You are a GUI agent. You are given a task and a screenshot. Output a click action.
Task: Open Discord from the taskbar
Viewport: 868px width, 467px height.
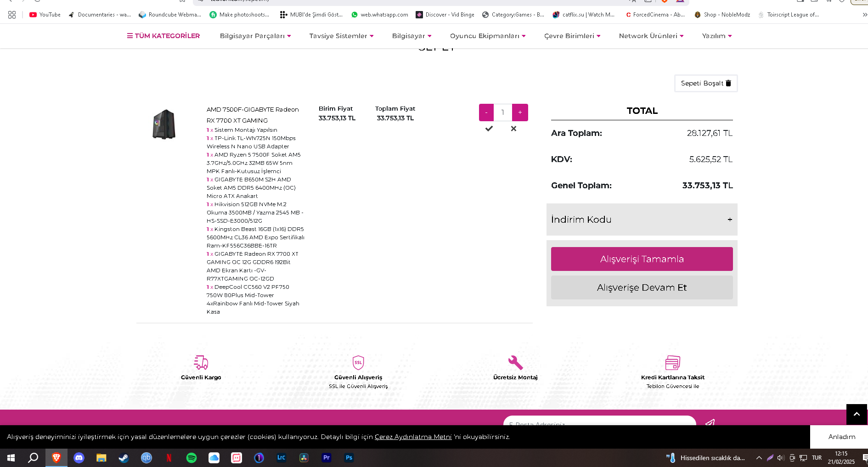(79, 458)
